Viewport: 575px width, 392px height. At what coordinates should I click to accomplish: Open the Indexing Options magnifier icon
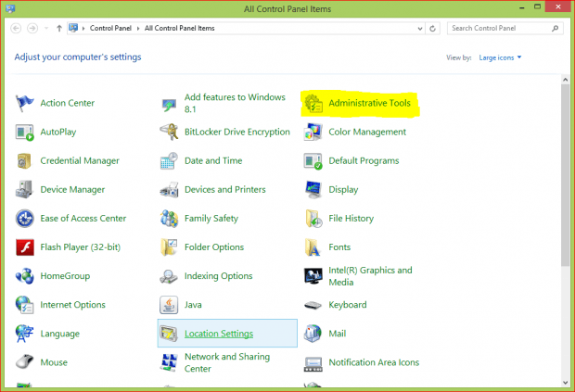point(169,276)
